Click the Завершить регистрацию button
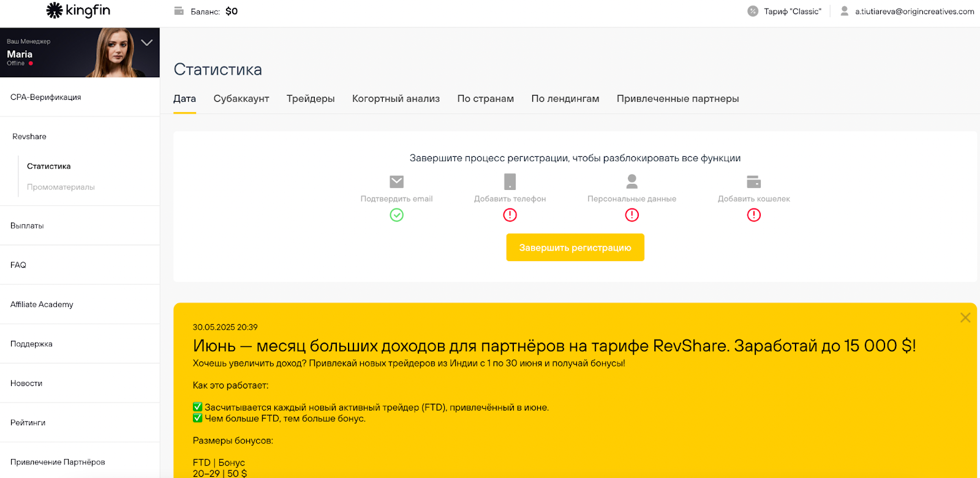 tap(575, 248)
